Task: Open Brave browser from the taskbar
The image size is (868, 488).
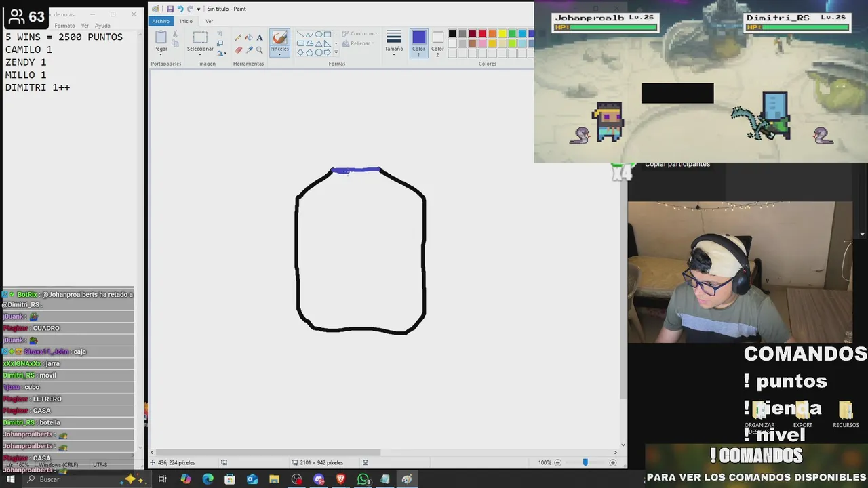Action: point(341,479)
